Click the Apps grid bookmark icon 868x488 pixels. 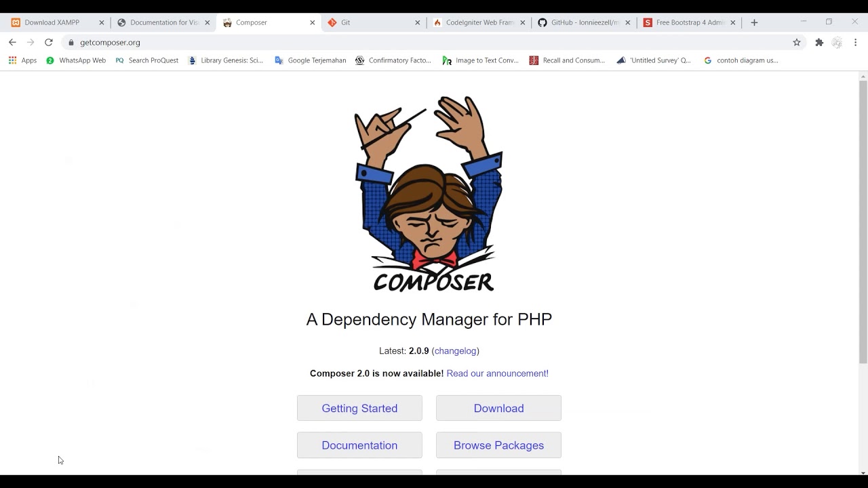point(12,60)
